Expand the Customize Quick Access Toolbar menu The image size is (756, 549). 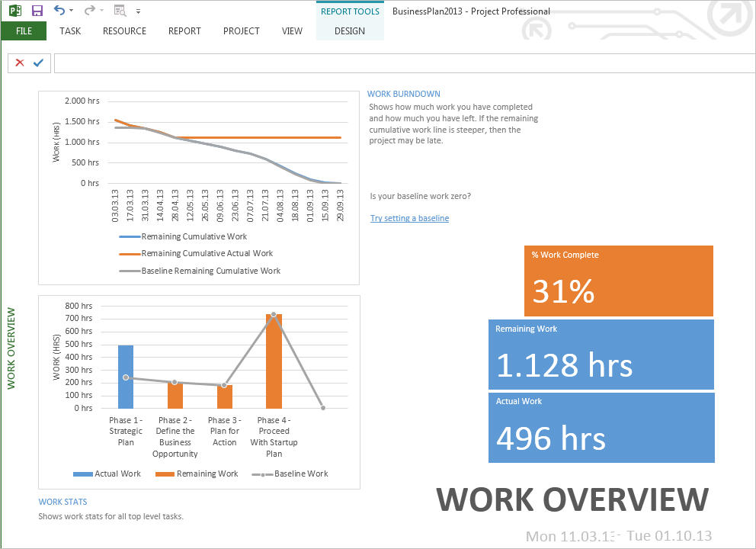click(x=139, y=11)
